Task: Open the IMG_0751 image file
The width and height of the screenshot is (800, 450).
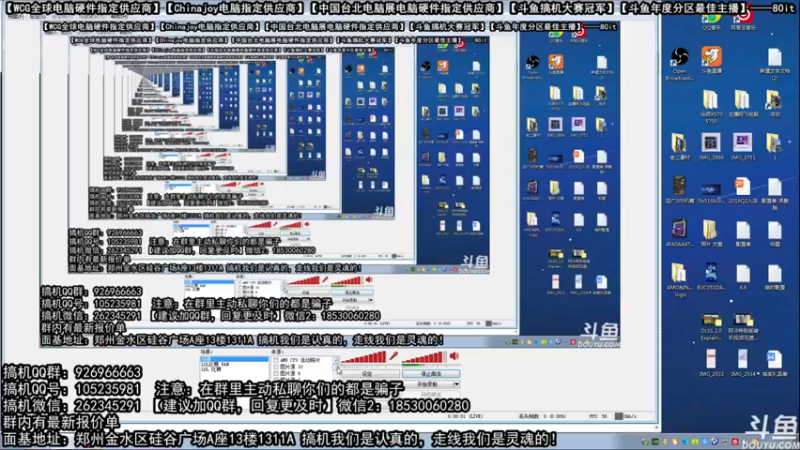Action: tap(742, 147)
